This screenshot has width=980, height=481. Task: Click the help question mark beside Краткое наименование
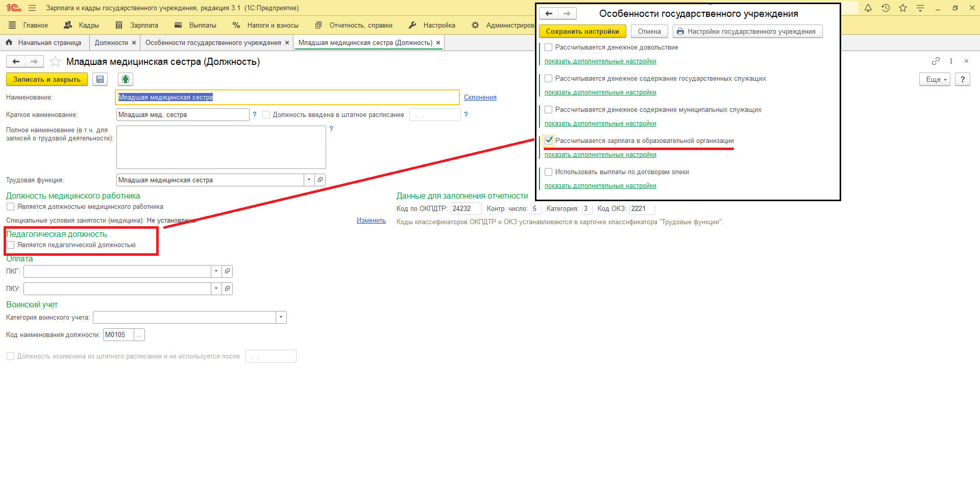pos(255,114)
